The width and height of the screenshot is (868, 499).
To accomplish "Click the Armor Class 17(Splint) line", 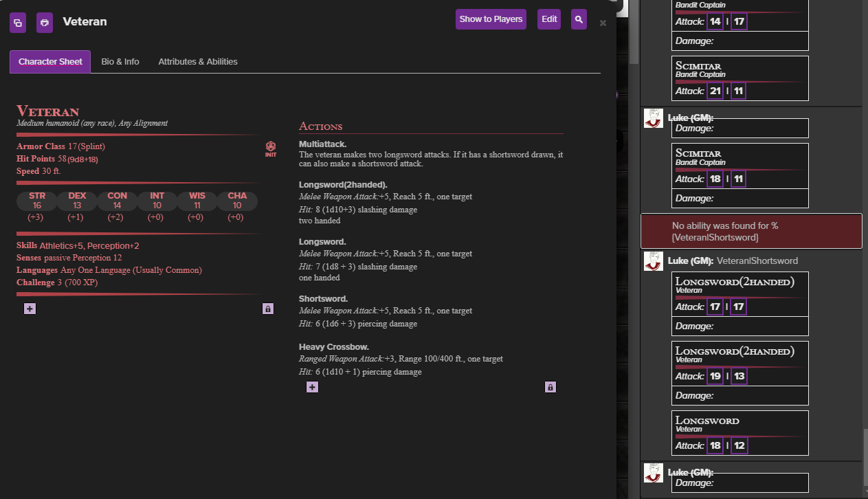I will 60,146.
